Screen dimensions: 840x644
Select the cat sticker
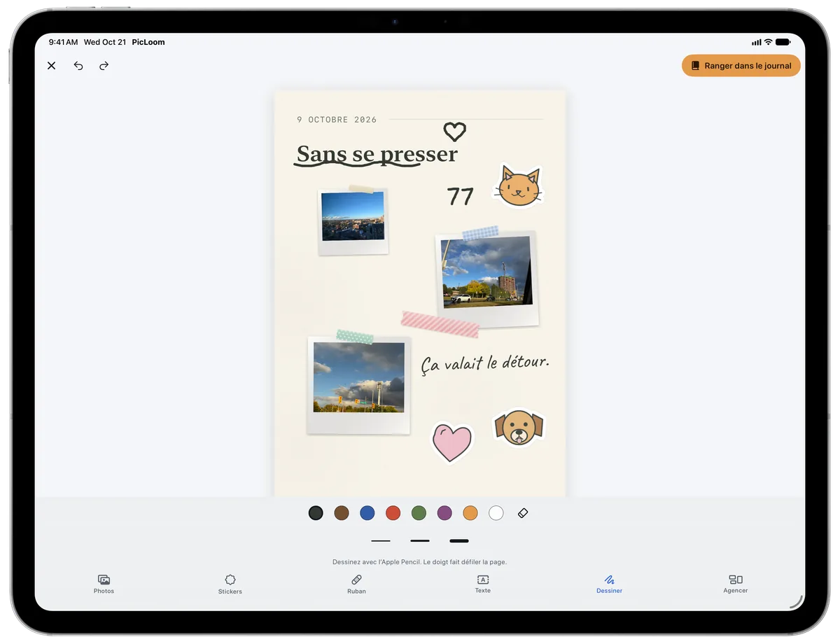pos(519,186)
